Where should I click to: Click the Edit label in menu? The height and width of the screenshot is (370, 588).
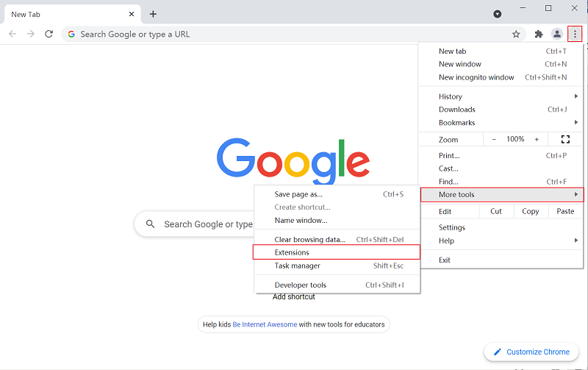tap(445, 211)
